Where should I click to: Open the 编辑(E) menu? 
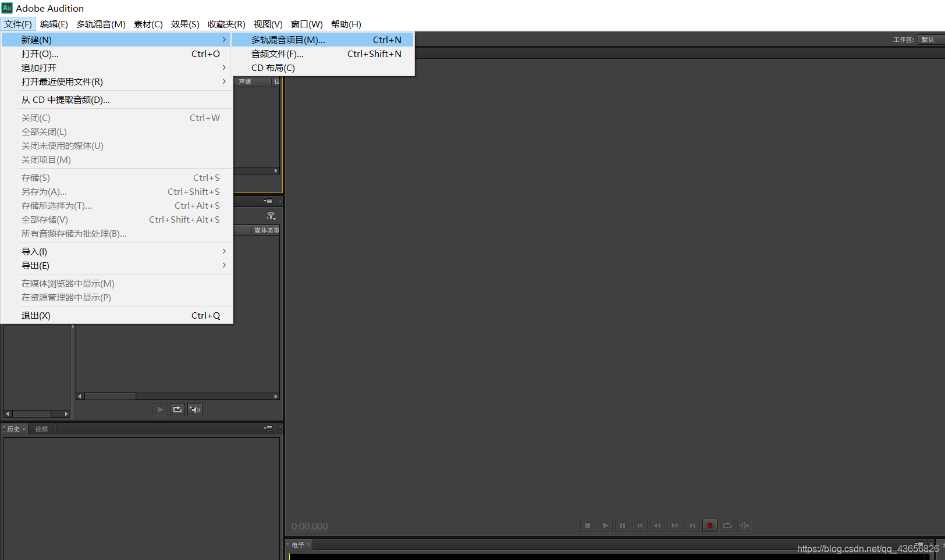(54, 24)
